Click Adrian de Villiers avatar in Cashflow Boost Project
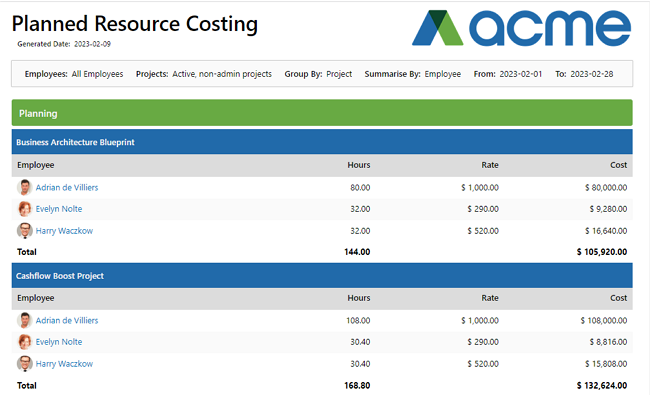The width and height of the screenshot is (650, 395). click(24, 320)
